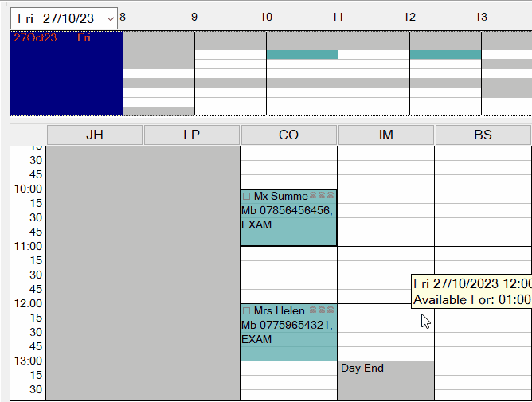Select the BS column header
Viewport: 532px width, 402px height.
[x=483, y=135]
